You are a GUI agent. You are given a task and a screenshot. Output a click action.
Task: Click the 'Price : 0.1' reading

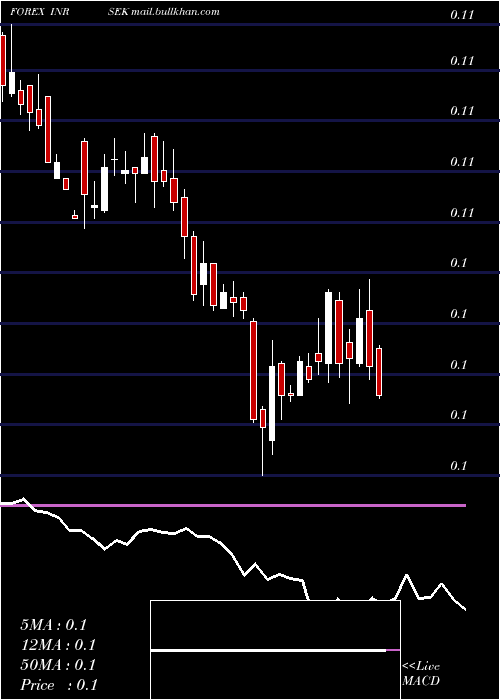(x=59, y=685)
